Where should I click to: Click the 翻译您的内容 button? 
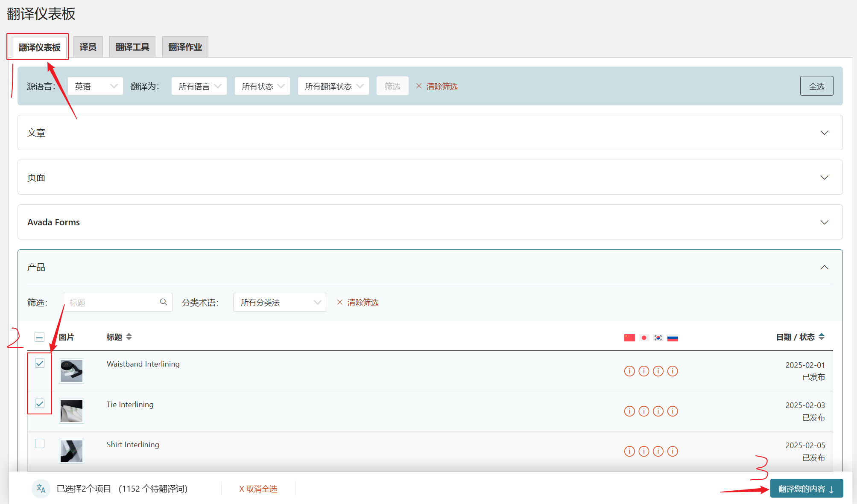(x=806, y=489)
